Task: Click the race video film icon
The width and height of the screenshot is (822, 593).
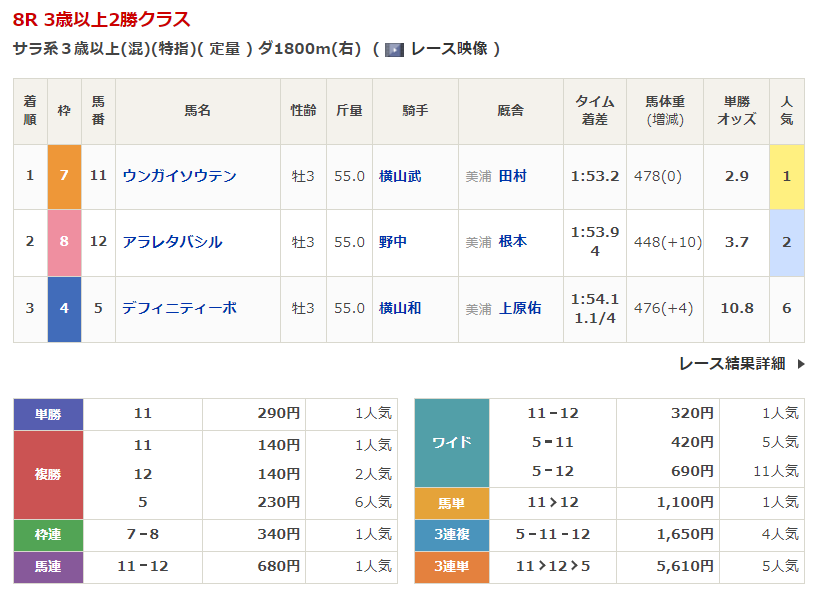Action: click(x=394, y=49)
